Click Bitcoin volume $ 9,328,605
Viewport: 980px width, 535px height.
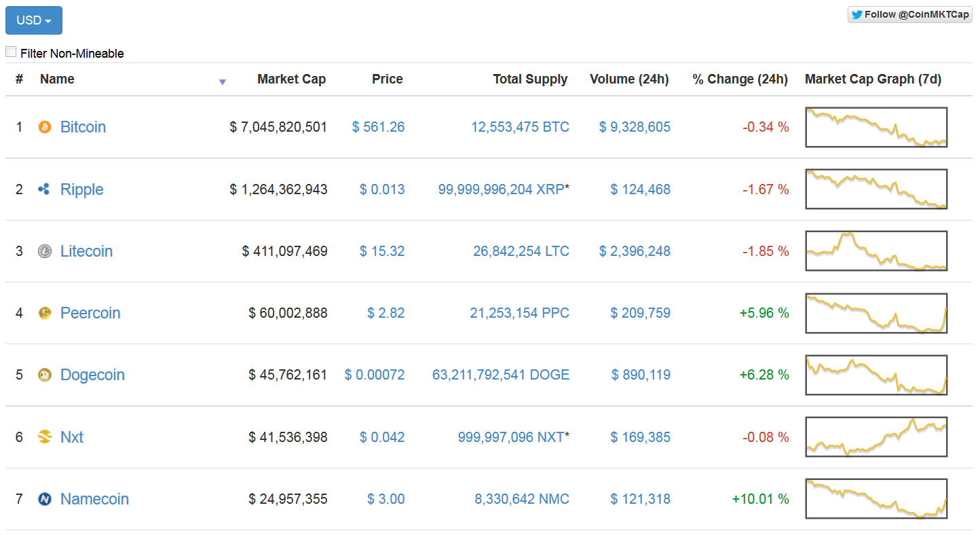pos(635,127)
